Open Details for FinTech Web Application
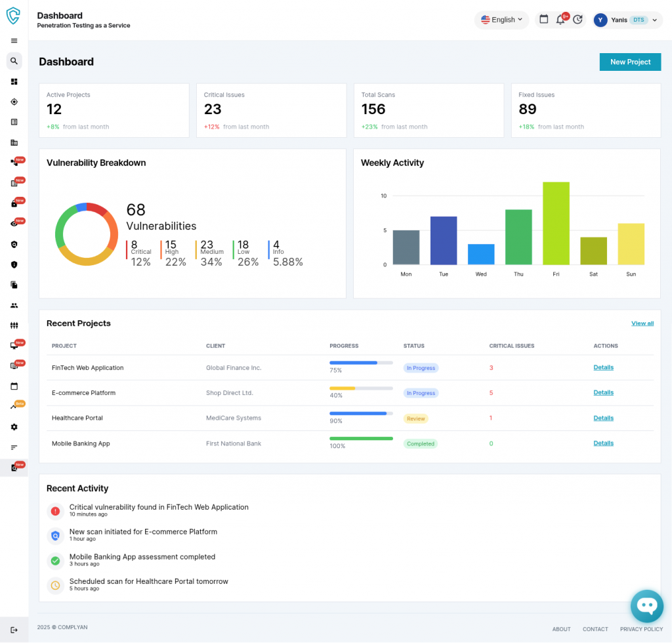 (x=603, y=367)
